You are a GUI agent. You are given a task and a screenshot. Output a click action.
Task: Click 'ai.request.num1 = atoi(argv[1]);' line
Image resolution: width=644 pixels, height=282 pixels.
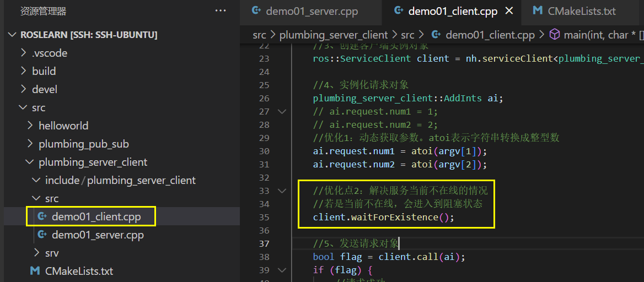(400, 151)
